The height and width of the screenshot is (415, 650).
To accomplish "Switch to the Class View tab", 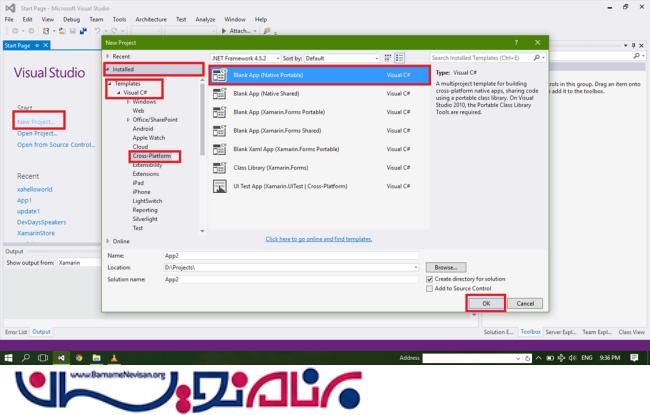I will [x=631, y=332].
